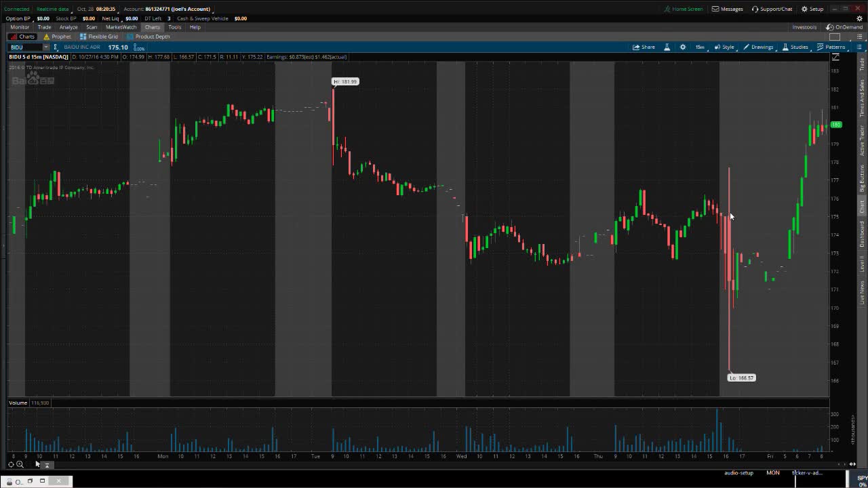This screenshot has height=488, width=868.
Task: Expand the symbol selector dropdown arrow
Action: [46, 47]
